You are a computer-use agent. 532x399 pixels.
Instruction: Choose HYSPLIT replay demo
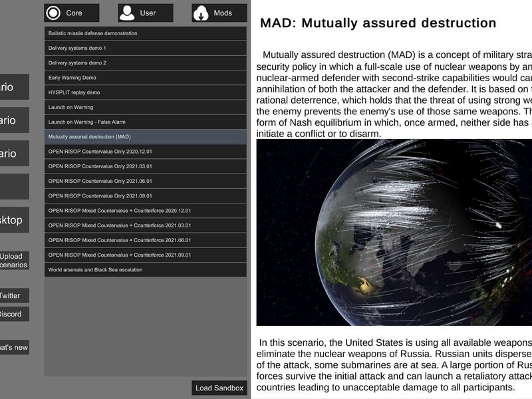(146, 92)
